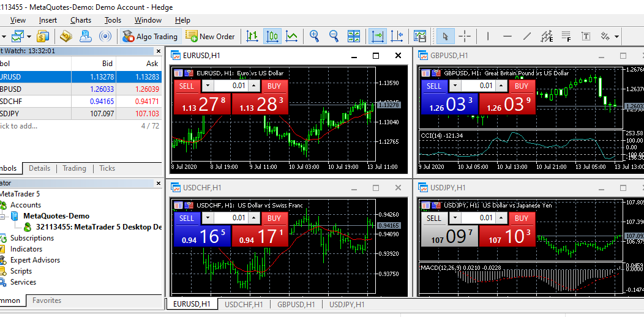Open the Symbols dollar-coin icon
Viewport: 644px width, 317px height.
(x=43, y=37)
